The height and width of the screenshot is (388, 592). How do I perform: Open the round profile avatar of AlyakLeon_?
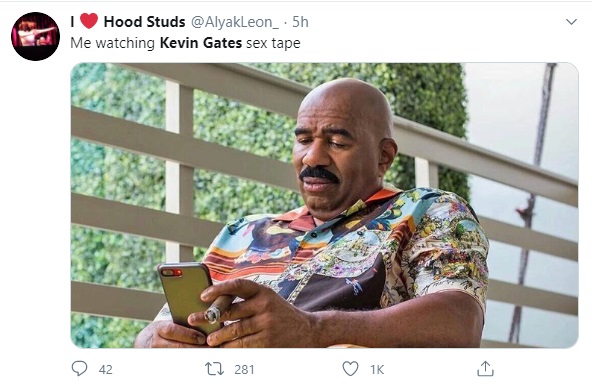(35, 36)
